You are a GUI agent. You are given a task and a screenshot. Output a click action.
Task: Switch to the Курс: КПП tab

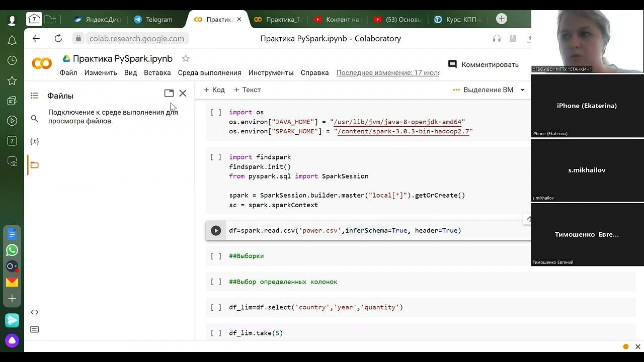click(458, 20)
